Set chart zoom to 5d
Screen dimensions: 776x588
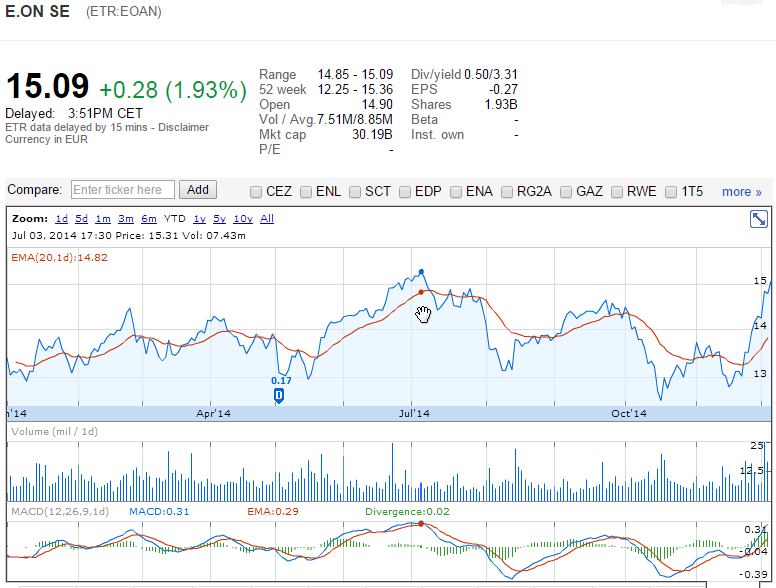click(x=81, y=219)
